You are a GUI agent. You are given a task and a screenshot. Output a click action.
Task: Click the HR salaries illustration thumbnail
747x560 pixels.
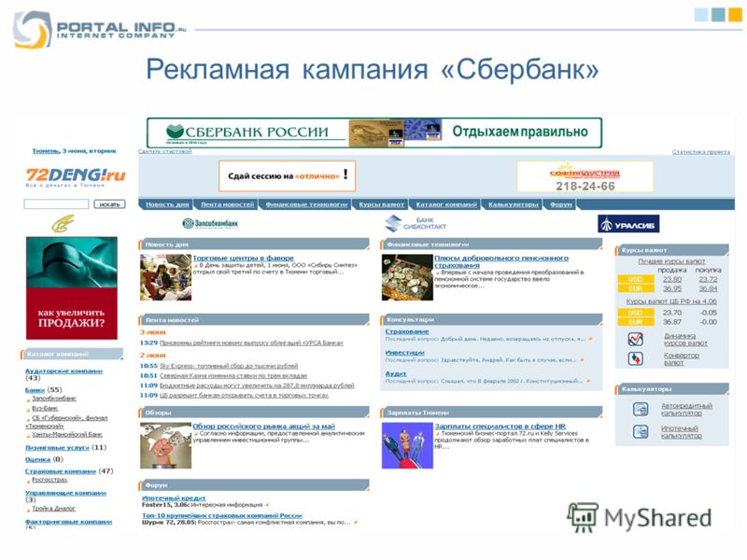pyautogui.click(x=407, y=446)
